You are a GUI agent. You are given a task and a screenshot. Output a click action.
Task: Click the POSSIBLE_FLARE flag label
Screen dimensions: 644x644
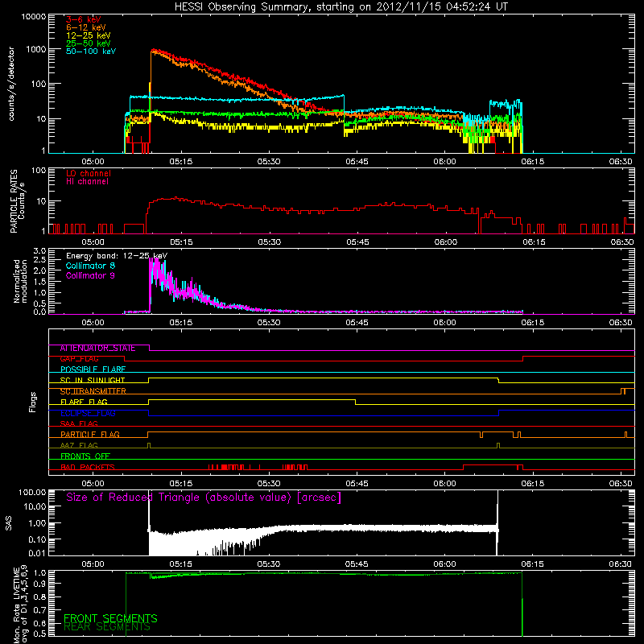coord(93,369)
